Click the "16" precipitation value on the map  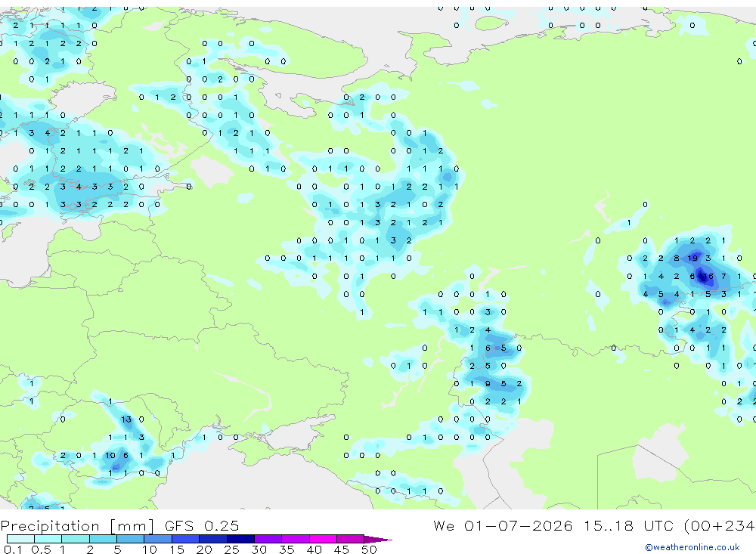pos(708,277)
